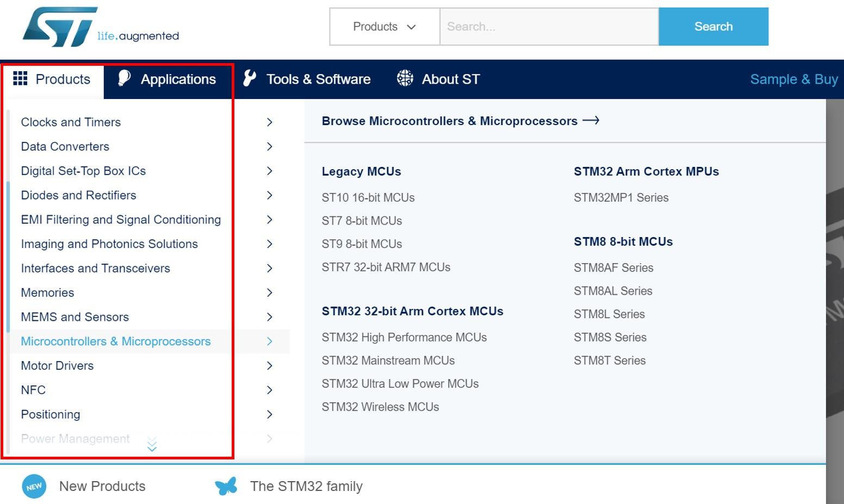Select Microcontrollers & Microprocessors category
Viewport: 844px width, 504px height.
116,341
